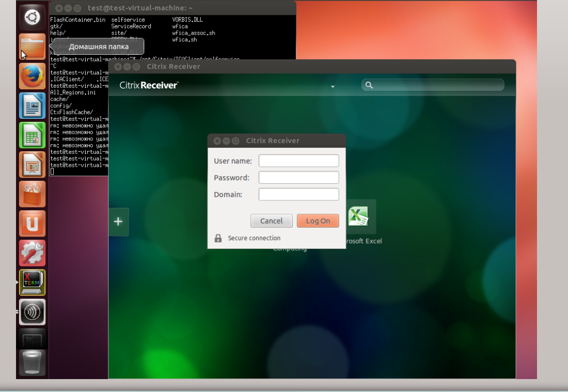Click the 'Domain:' label
The image size is (568, 392).
click(228, 195)
